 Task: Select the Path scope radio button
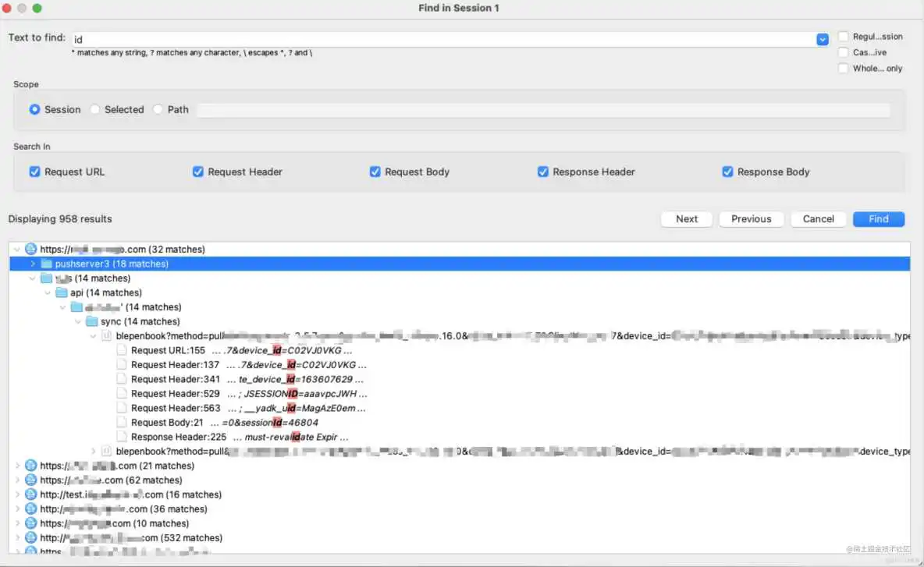coord(158,110)
